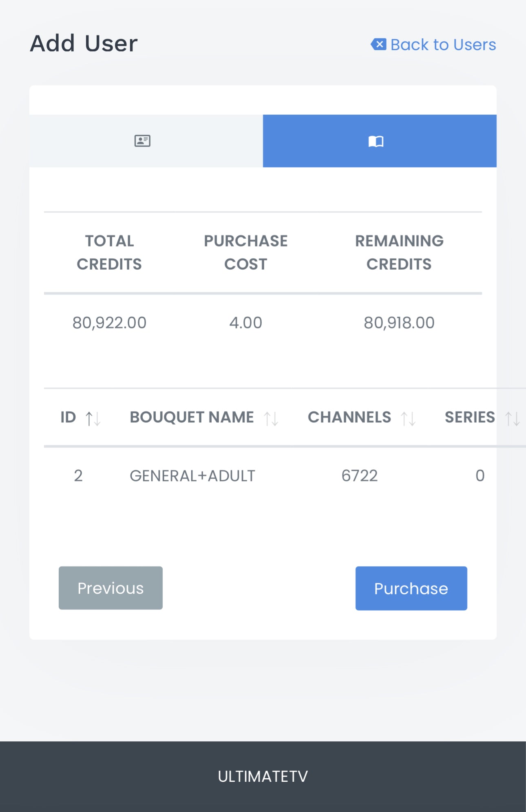The height and width of the screenshot is (812, 526).
Task: Click the Series column header text
Action: coord(469,417)
